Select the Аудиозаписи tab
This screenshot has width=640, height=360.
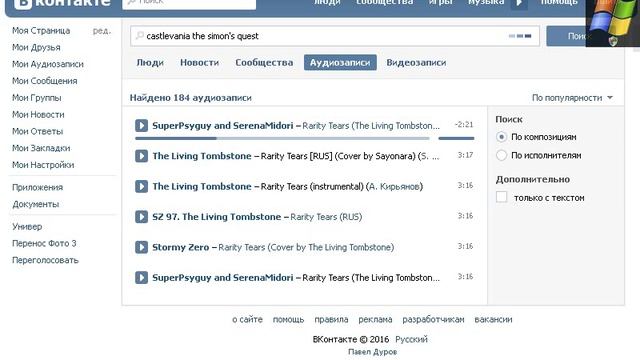[340, 62]
